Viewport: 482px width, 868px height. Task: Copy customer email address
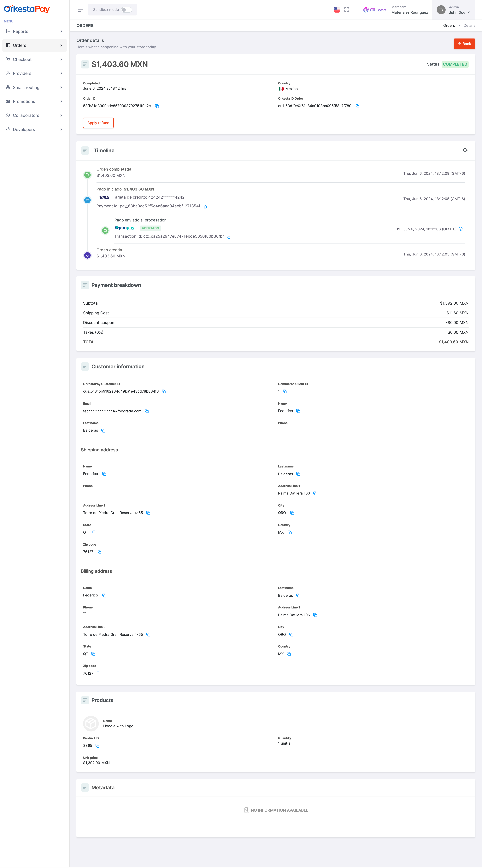(147, 411)
